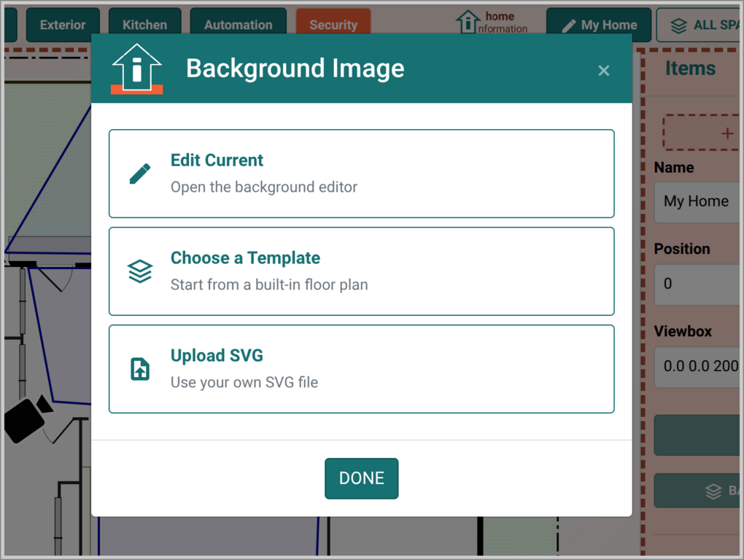Click the Name label in the sidebar
Image resolution: width=744 pixels, height=560 pixels.
pyautogui.click(x=674, y=168)
